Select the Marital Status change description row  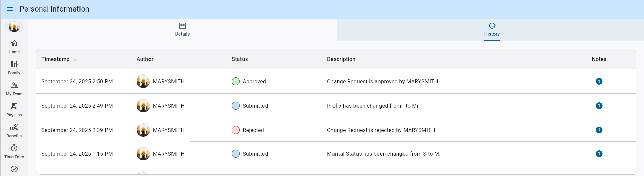coord(383,154)
